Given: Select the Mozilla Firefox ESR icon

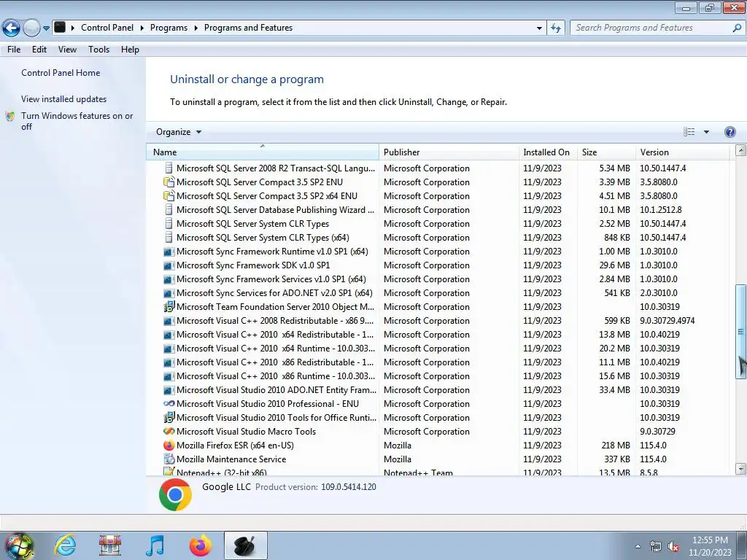Looking at the screenshot, I should [x=169, y=446].
